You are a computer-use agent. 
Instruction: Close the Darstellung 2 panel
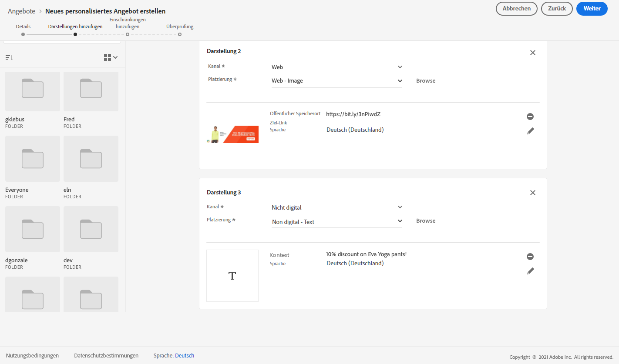532,53
